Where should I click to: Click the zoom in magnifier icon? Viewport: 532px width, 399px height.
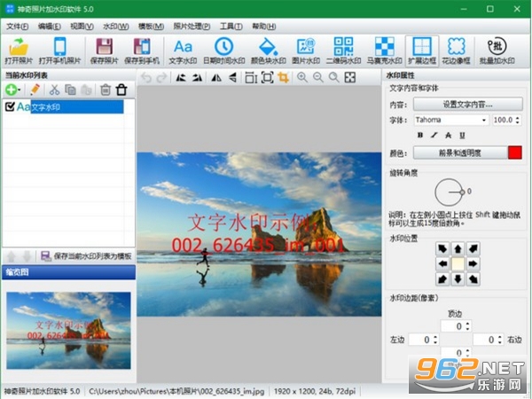[302, 78]
